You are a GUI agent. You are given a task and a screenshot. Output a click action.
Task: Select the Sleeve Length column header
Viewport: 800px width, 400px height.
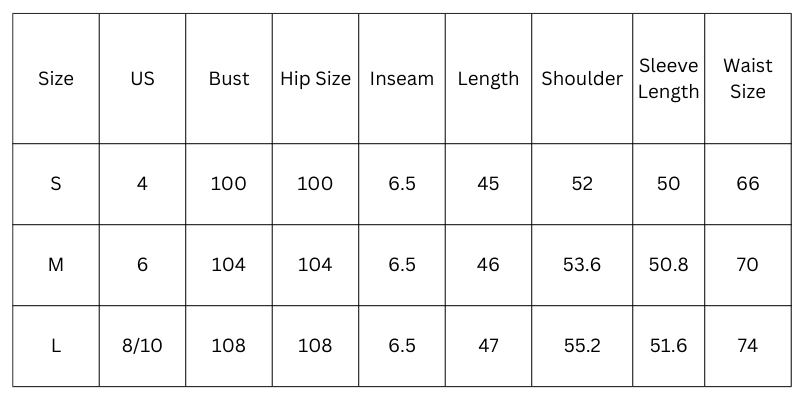[x=668, y=79]
